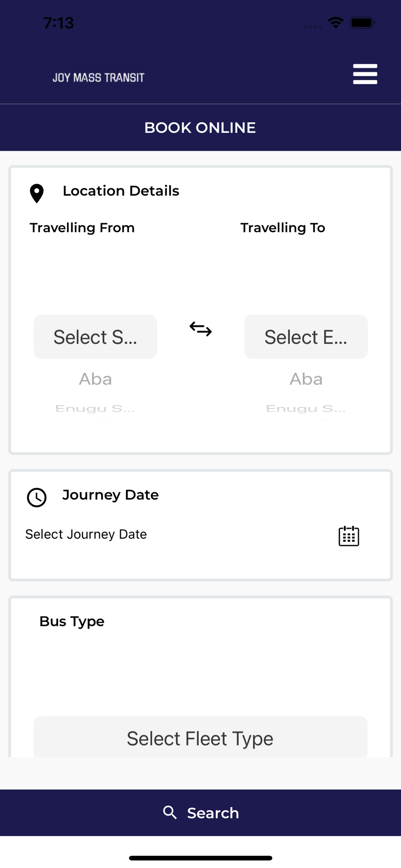401x868 pixels.
Task: Tap the Select Journey Date field
Action: (x=86, y=534)
